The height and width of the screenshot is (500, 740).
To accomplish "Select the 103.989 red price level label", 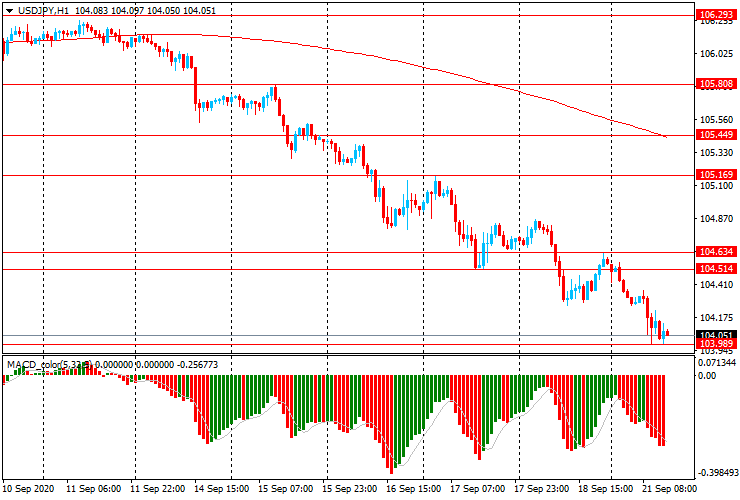I will click(716, 343).
